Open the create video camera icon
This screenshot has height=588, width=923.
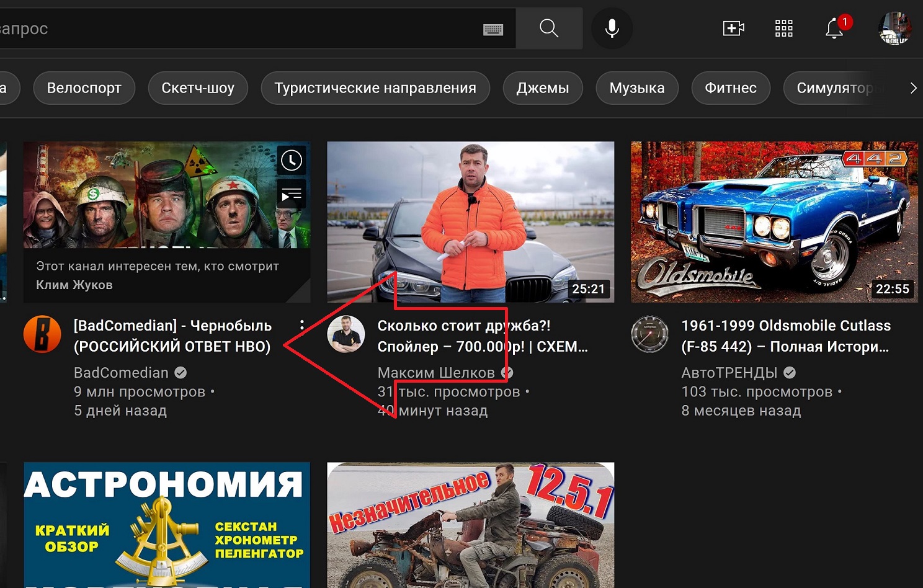point(733,29)
